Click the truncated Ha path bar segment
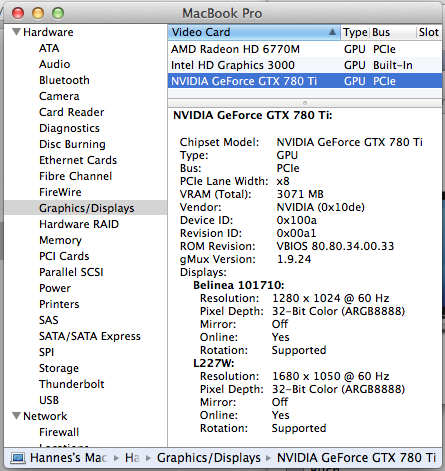 click(132, 458)
